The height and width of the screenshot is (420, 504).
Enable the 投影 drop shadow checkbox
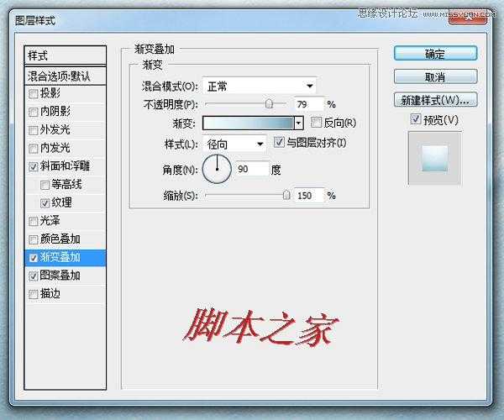34,93
